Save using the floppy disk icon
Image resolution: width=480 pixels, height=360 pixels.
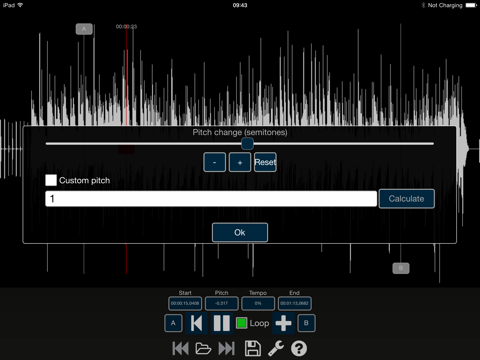pos(253,349)
